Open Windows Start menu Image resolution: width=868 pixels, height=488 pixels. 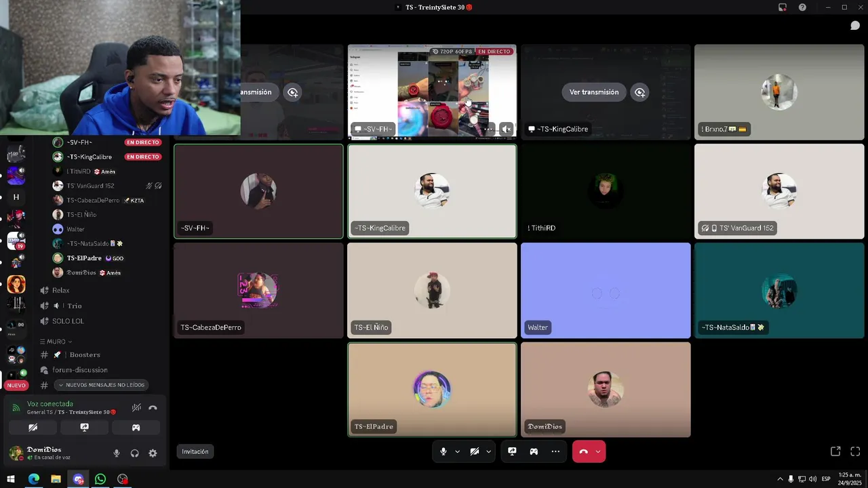click(11, 479)
